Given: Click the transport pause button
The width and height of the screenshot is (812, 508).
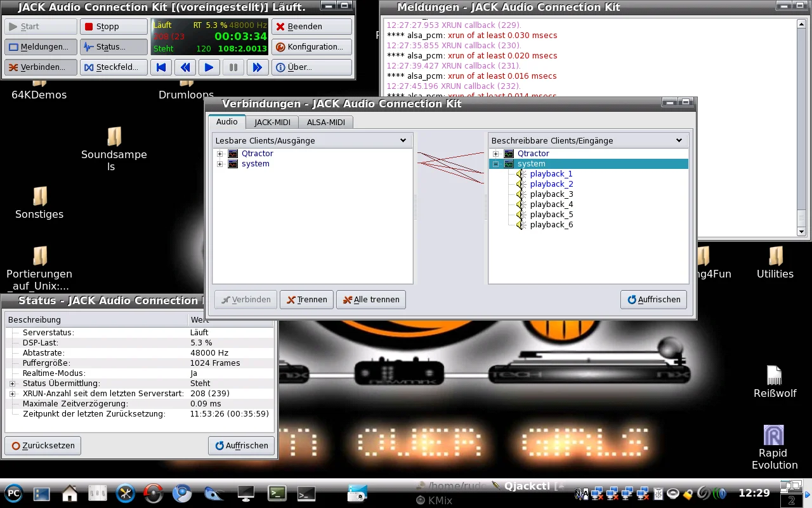Looking at the screenshot, I should (x=233, y=67).
